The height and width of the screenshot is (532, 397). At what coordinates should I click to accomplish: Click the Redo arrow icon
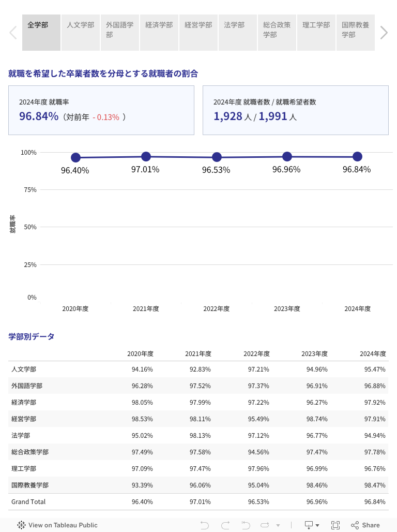click(x=225, y=525)
